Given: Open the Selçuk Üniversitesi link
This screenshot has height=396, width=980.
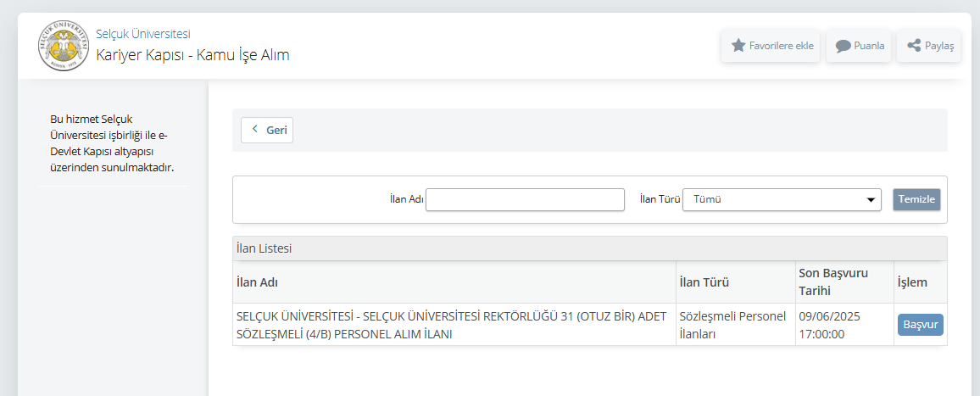Looking at the screenshot, I should (x=143, y=35).
